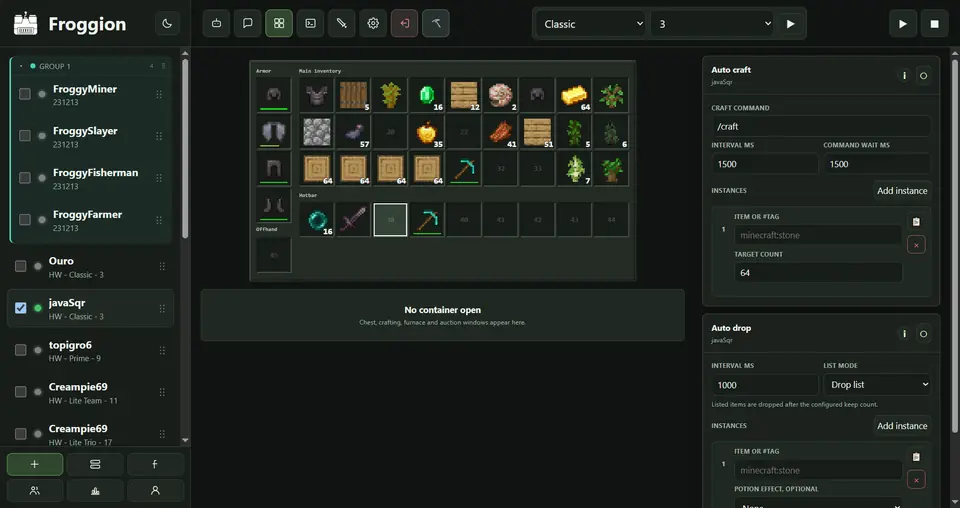
Task: Select the golden apple stack of 35
Action: [427, 132]
